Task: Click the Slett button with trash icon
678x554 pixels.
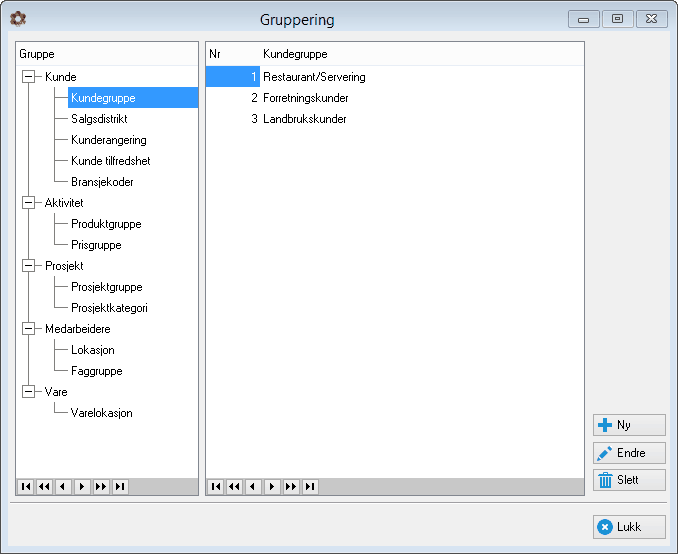Action: click(x=629, y=480)
